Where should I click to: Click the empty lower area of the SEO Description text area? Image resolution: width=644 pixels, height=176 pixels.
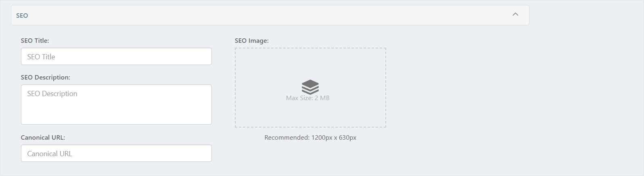(116, 113)
